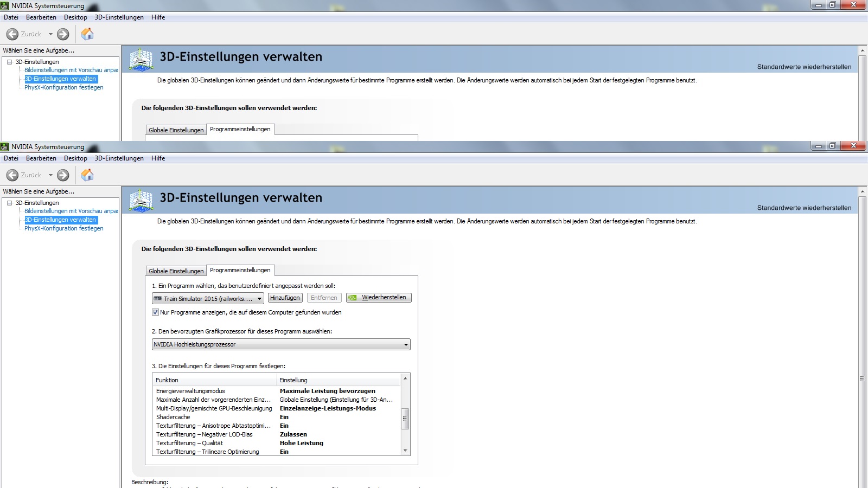Click 'Standardwerte wiederherstellen' in the lower window

[x=804, y=208]
